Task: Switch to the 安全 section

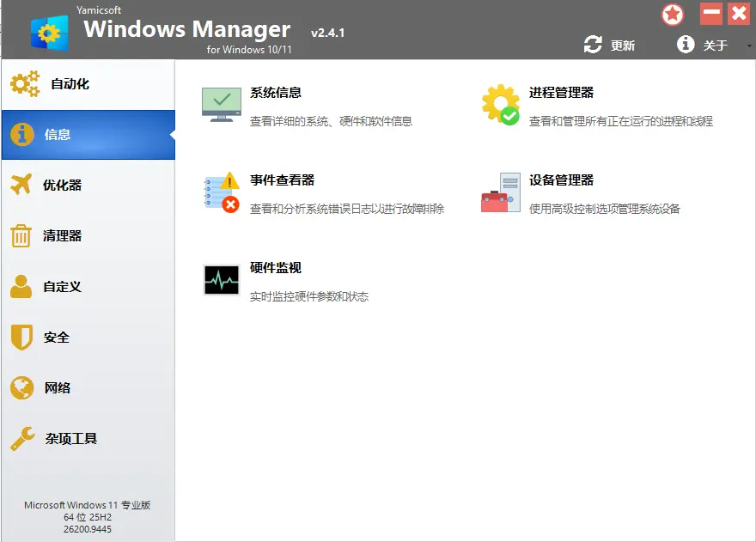Action: click(88, 337)
